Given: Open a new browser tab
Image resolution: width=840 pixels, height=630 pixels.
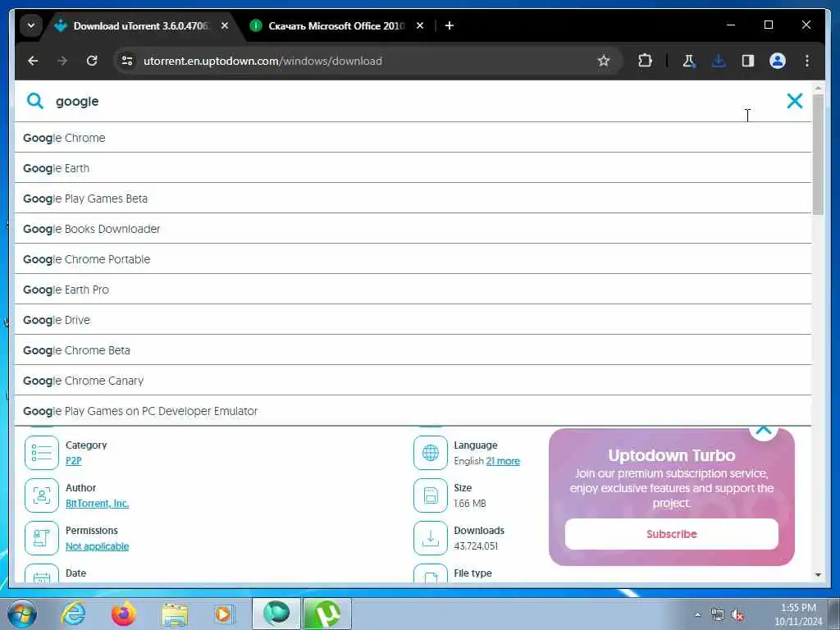Looking at the screenshot, I should click(450, 25).
